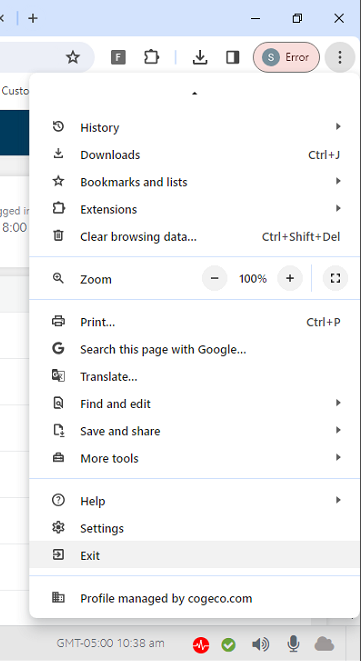Expand the Save and share submenu arrow
This screenshot has height=661, width=361.
point(338,430)
